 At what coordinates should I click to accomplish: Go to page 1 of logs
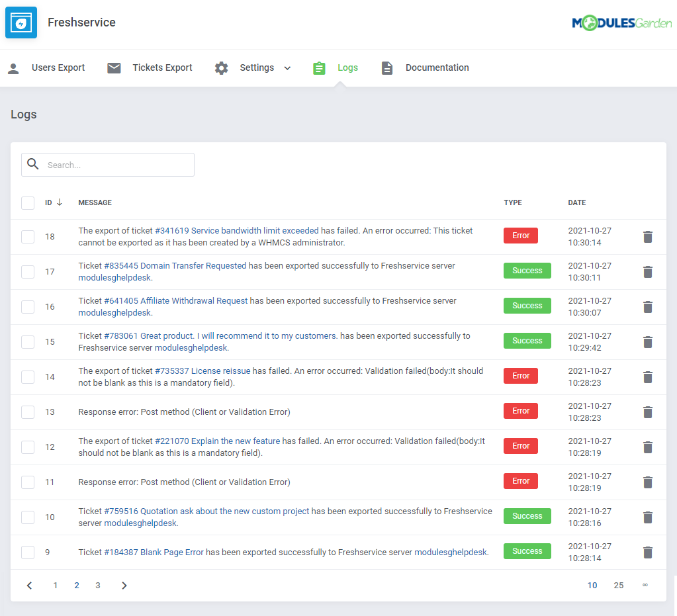click(x=56, y=586)
